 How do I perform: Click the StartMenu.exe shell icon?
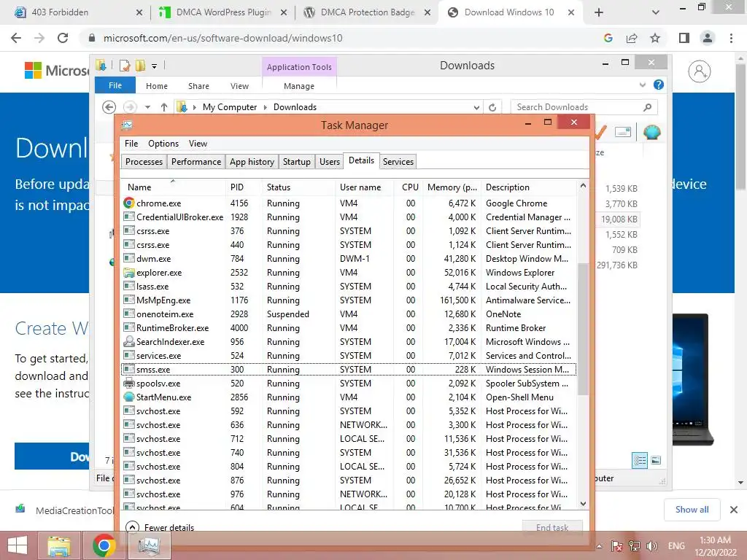point(128,397)
